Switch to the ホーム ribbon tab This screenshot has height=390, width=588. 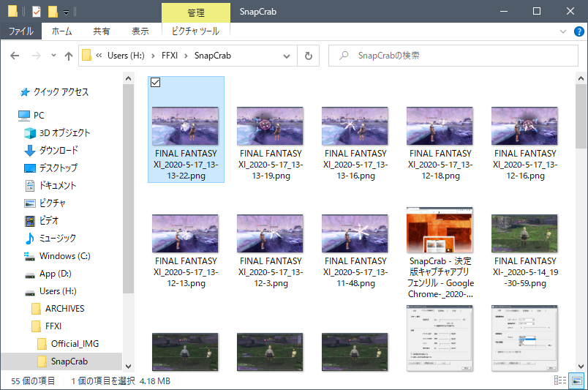pyautogui.click(x=61, y=31)
